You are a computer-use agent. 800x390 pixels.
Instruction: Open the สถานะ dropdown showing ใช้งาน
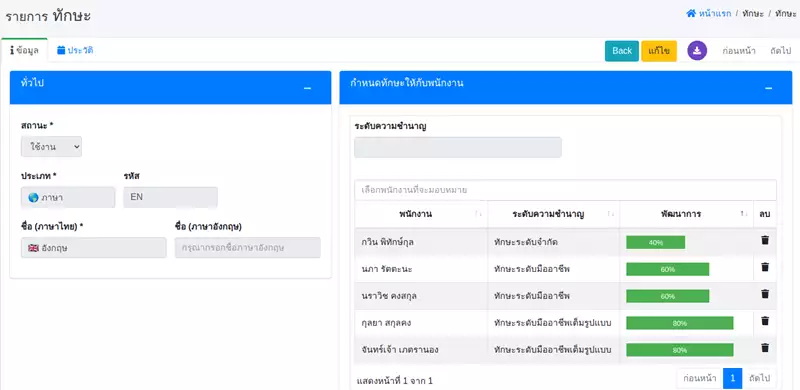[x=52, y=147]
